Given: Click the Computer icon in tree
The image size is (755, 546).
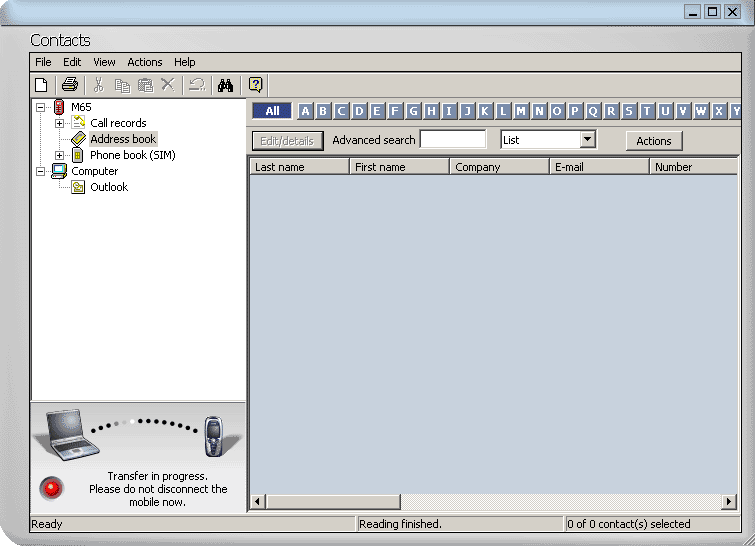Looking at the screenshot, I should click(x=59, y=171).
